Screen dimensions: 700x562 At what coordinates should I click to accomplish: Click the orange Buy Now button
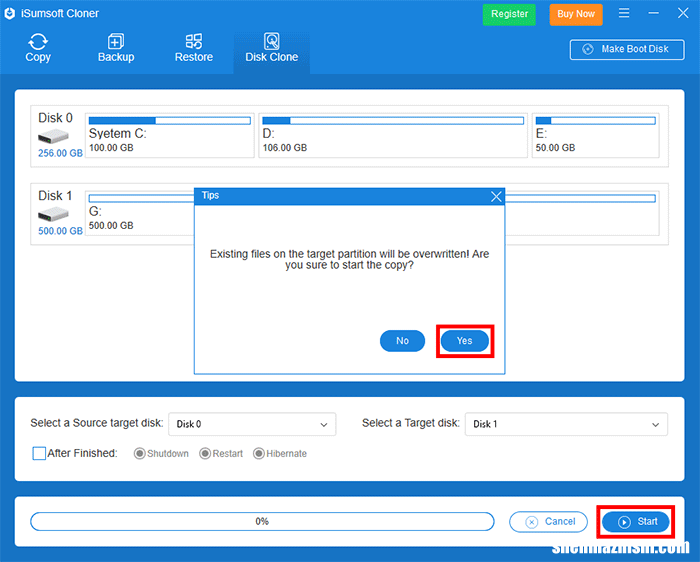pyautogui.click(x=576, y=14)
